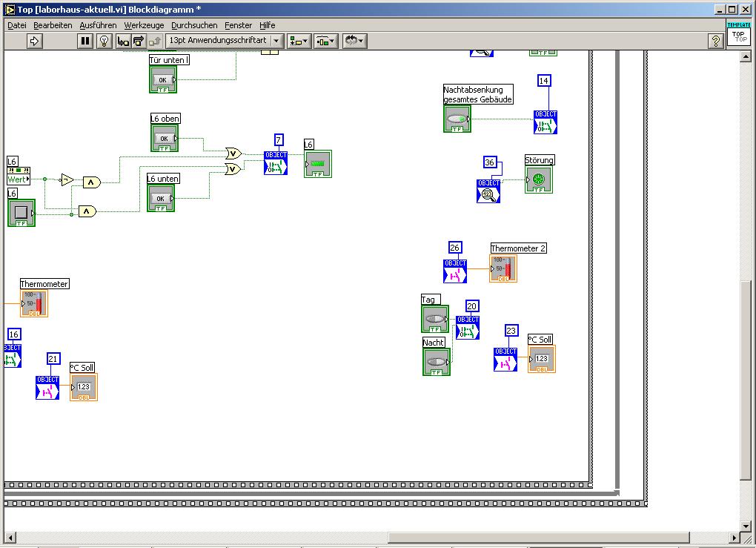Open the Hilfe menu
756x548 pixels.
coord(267,25)
